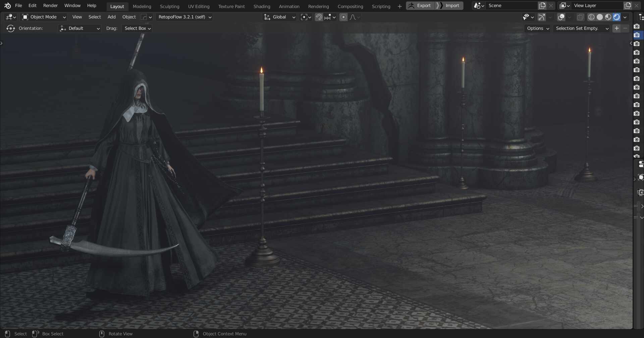
Task: Switch to the UV Editing workspace tab
Action: 199,6
